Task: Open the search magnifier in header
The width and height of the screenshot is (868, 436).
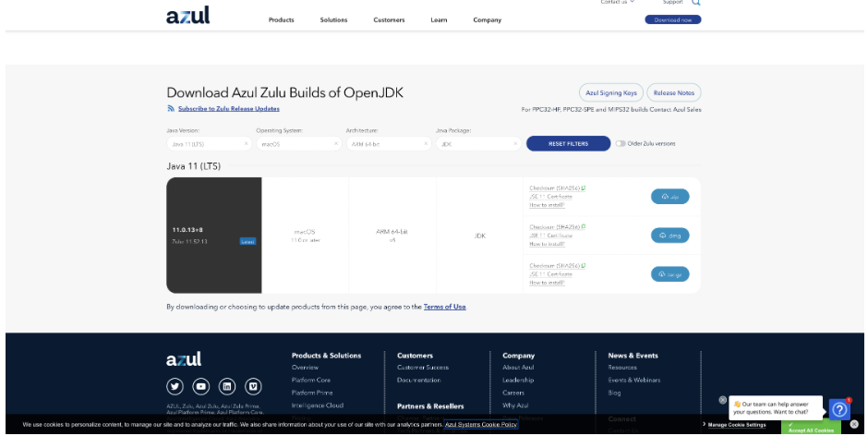Action: (x=696, y=3)
